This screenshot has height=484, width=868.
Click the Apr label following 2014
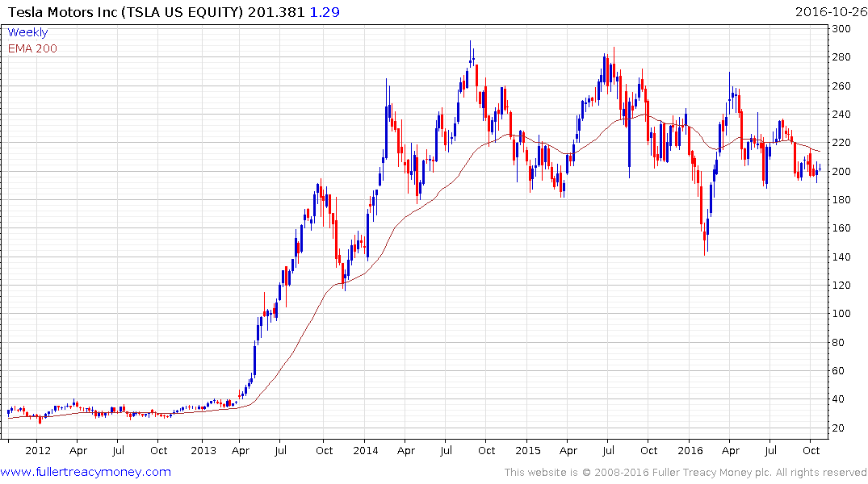point(406,451)
